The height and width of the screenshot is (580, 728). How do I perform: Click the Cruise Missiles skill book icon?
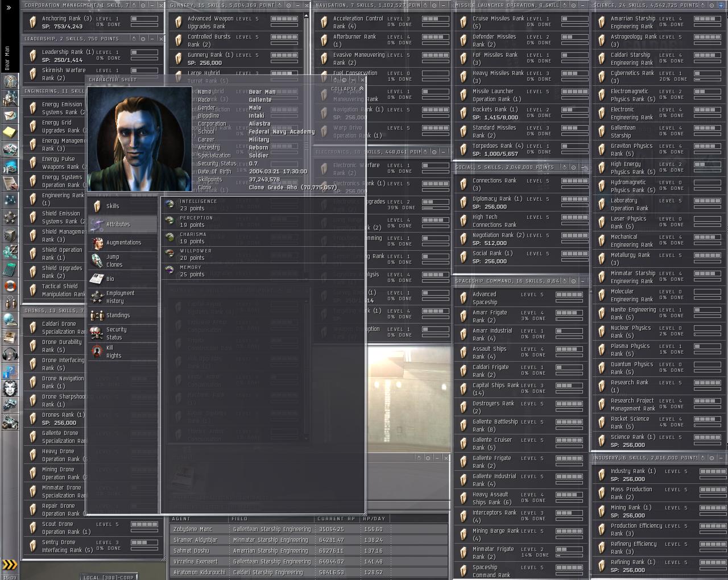coord(464,22)
